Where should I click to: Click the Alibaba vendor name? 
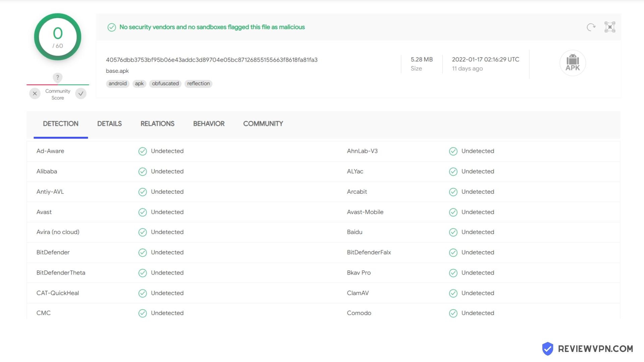pos(47,172)
